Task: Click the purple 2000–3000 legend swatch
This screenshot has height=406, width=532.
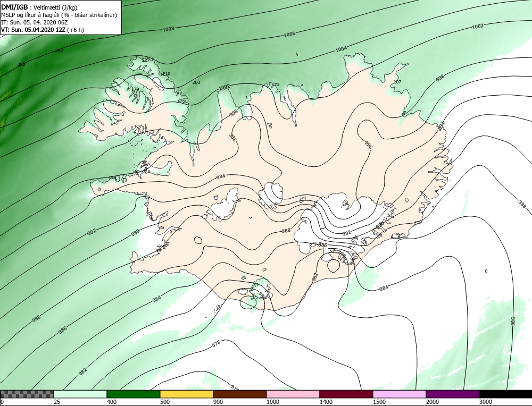Action: [x=452, y=394]
